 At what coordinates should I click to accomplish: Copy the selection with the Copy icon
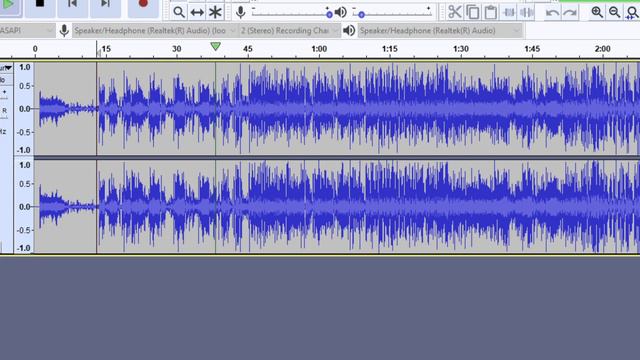click(473, 12)
